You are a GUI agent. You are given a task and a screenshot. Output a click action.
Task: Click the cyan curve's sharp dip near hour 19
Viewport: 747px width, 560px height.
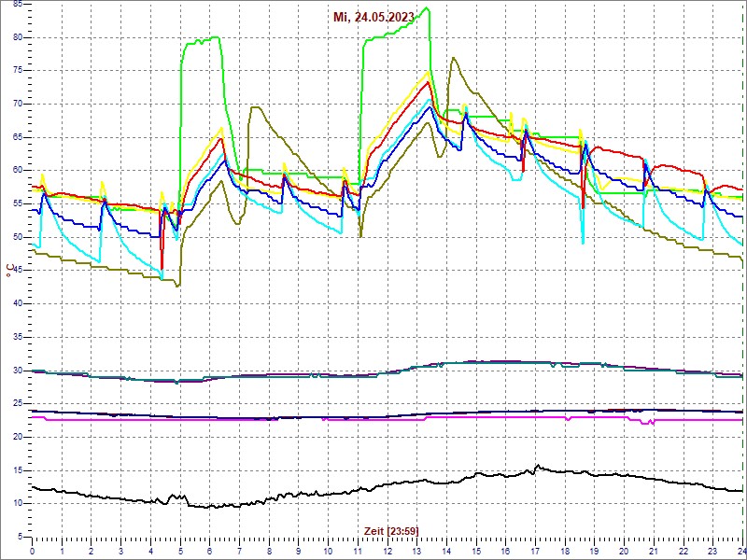[583, 243]
